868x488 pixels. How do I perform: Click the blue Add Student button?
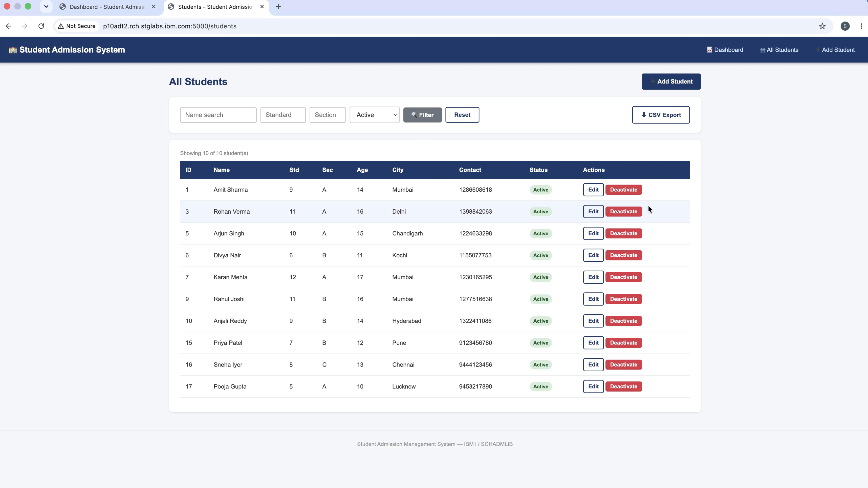[x=671, y=82]
